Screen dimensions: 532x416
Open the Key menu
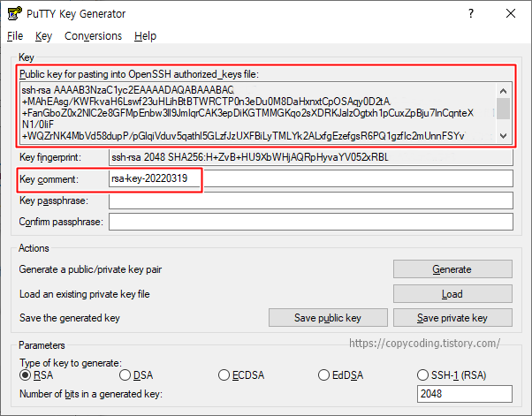tap(43, 36)
